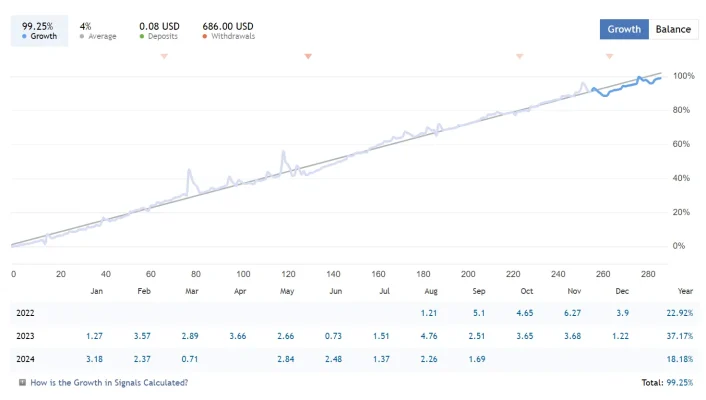Click the 2023 July value 1.51

click(381, 336)
